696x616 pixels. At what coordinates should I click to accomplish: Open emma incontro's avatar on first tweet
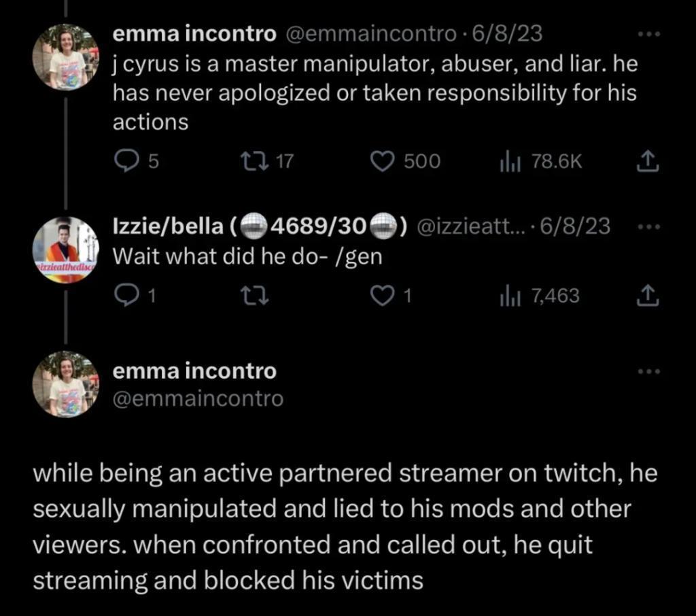pos(67,57)
